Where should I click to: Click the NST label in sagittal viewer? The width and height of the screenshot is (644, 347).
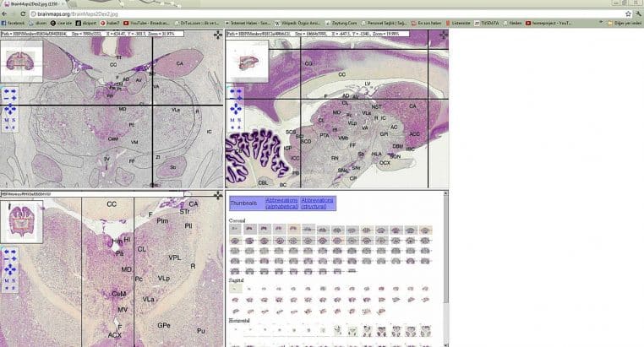click(x=377, y=106)
